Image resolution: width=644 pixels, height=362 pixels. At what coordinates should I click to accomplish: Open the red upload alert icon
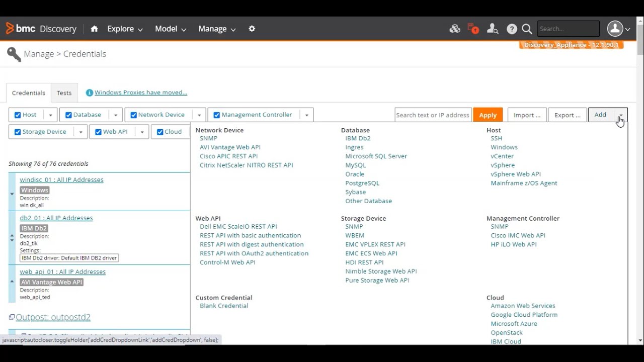point(473,29)
